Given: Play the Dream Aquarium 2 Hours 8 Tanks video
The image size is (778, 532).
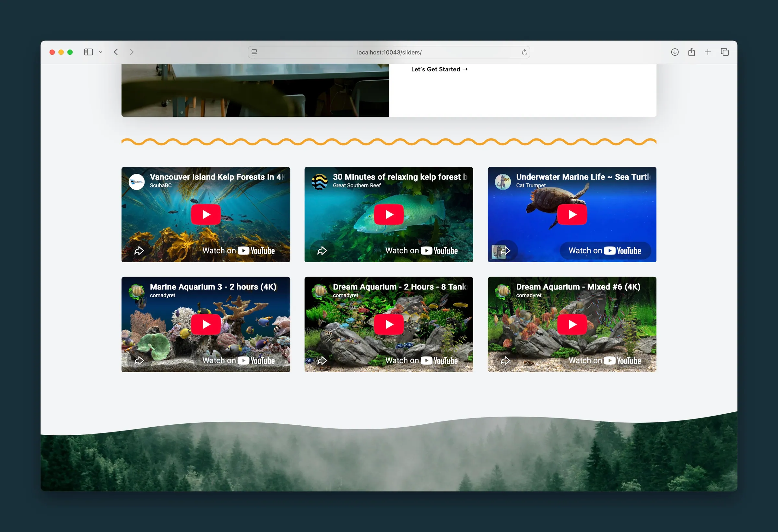Looking at the screenshot, I should pyautogui.click(x=389, y=324).
